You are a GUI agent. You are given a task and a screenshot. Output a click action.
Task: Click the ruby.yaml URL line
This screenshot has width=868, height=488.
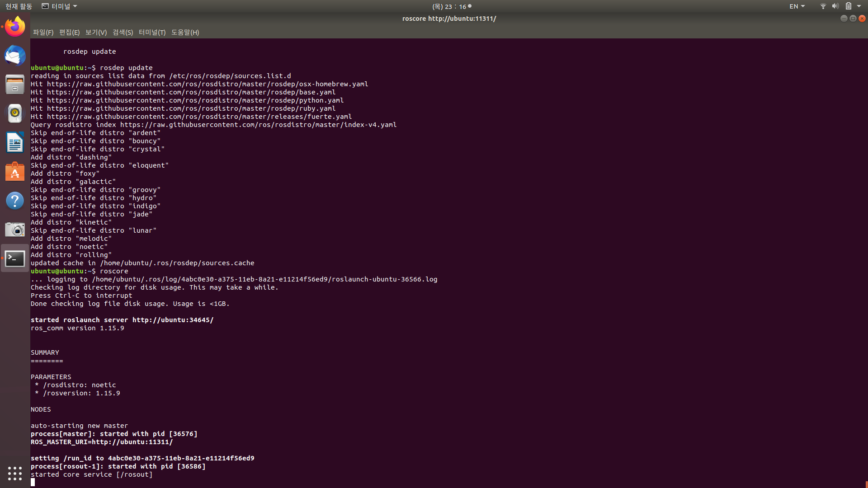(183, 108)
